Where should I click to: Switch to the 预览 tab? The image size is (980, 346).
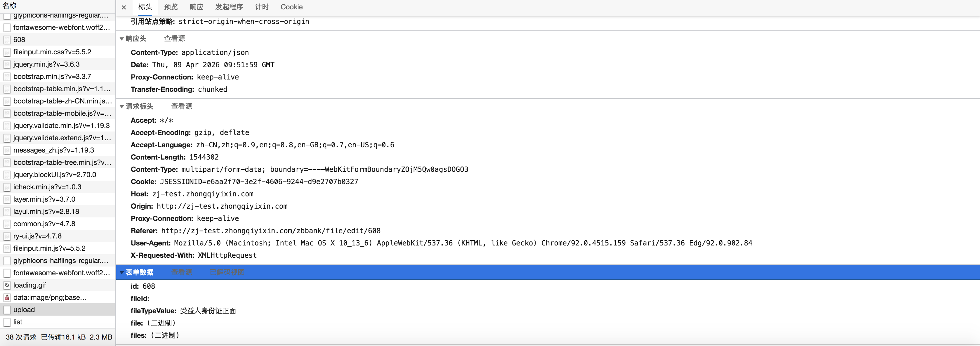171,7
